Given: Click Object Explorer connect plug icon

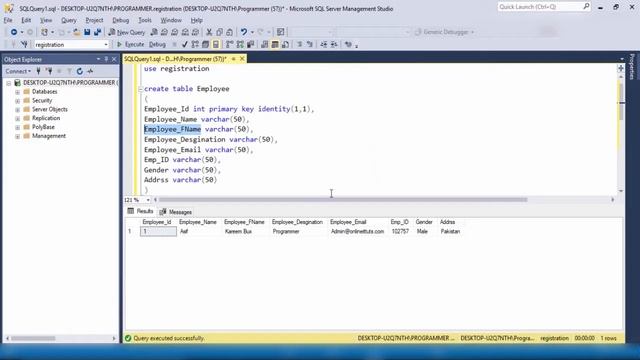Looking at the screenshot, I should 38,71.
